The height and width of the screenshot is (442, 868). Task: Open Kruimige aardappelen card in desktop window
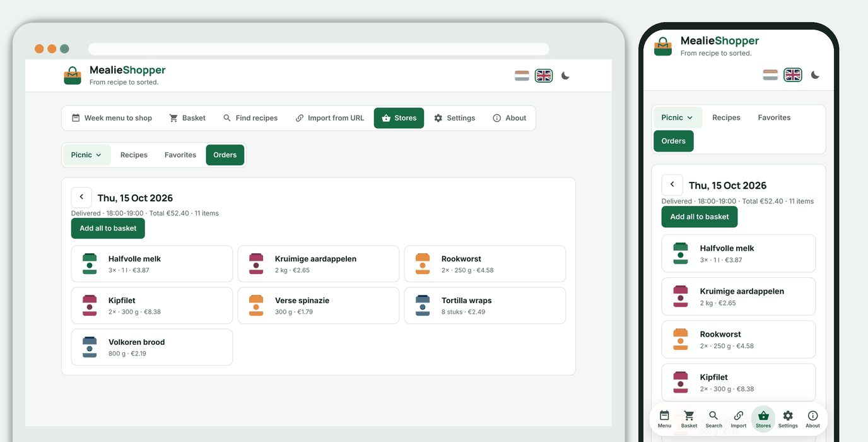[319, 264]
